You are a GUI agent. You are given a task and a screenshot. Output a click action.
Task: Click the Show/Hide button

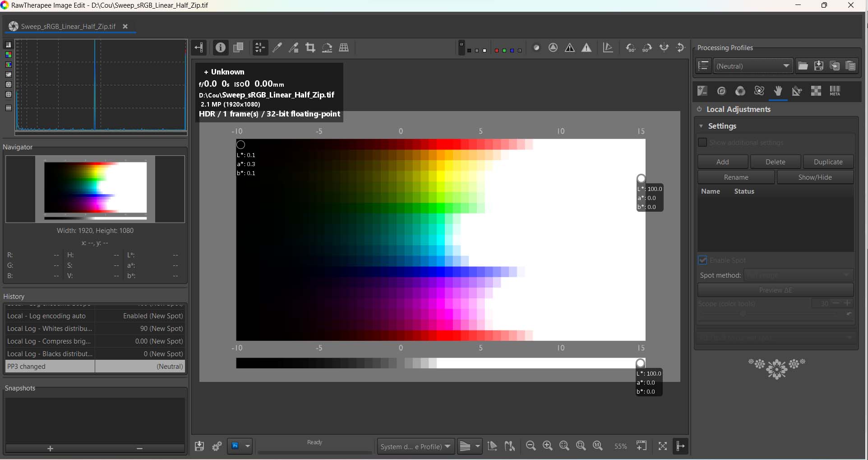coord(815,177)
